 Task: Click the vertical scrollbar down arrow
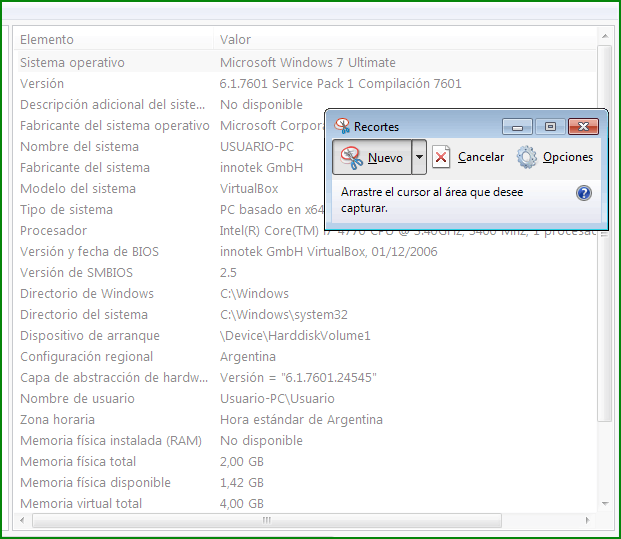[605, 504]
